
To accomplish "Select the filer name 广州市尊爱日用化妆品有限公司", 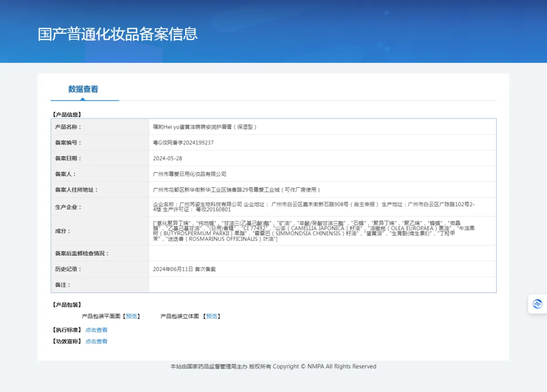I will coord(190,174).
